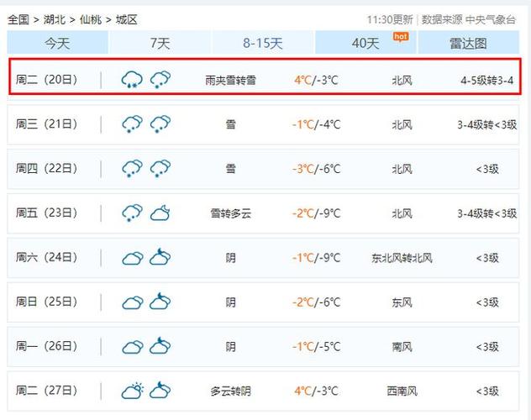Select the 周三 (21日) date label
Image resolution: width=531 pixels, height=420 pixels.
(x=46, y=123)
